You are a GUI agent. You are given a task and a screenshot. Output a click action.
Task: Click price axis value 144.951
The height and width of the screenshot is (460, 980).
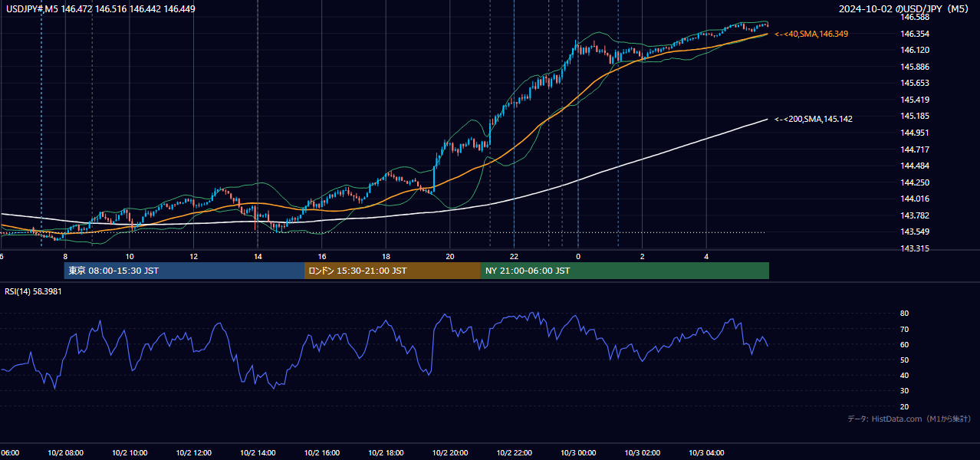(x=915, y=133)
